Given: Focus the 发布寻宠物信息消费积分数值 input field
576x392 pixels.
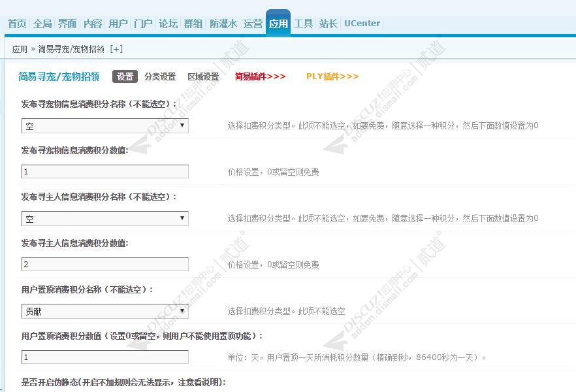Looking at the screenshot, I should 105,172.
